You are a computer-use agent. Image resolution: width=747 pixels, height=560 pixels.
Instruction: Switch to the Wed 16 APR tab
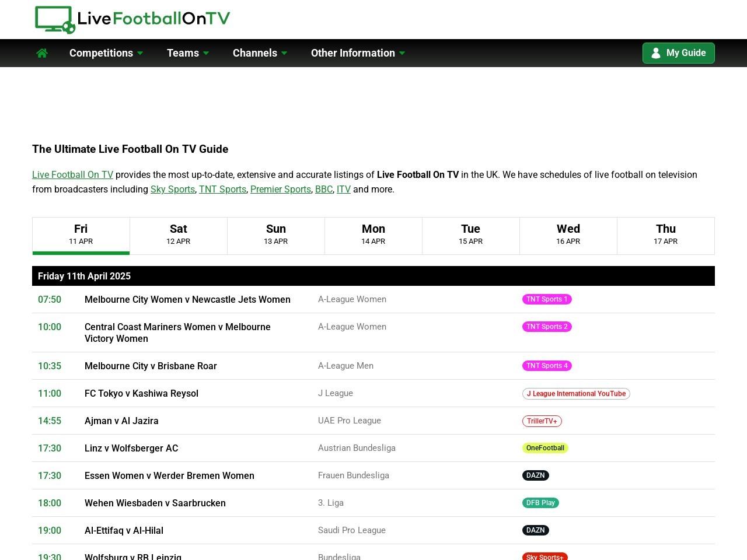pyautogui.click(x=568, y=236)
